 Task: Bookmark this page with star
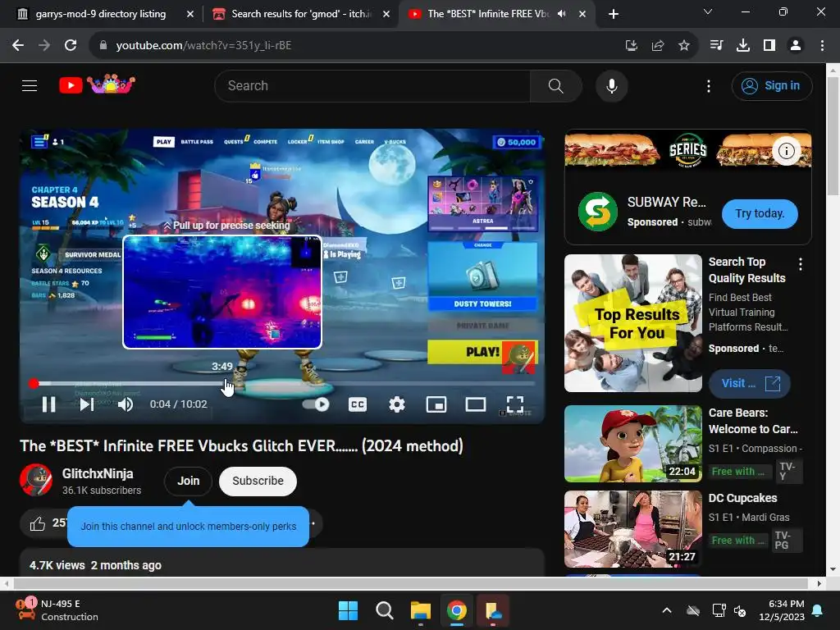tap(683, 46)
